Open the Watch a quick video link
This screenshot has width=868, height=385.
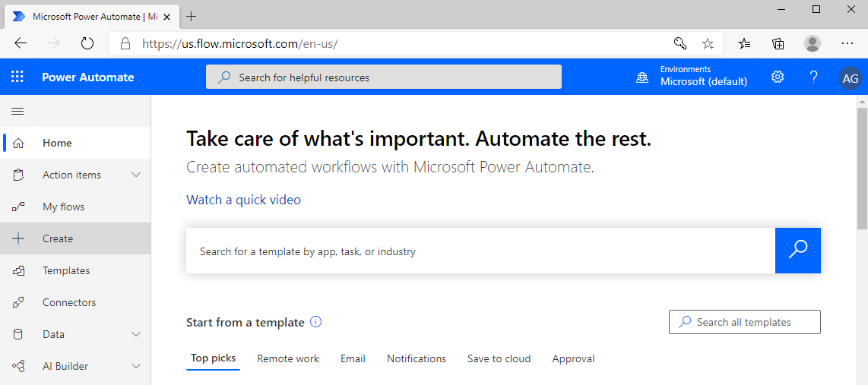click(x=243, y=200)
